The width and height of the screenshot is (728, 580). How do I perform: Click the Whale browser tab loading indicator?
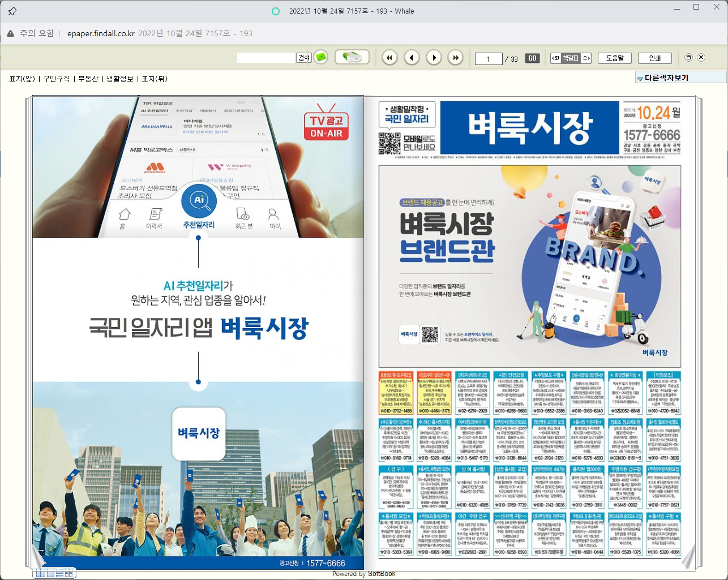[x=276, y=11]
